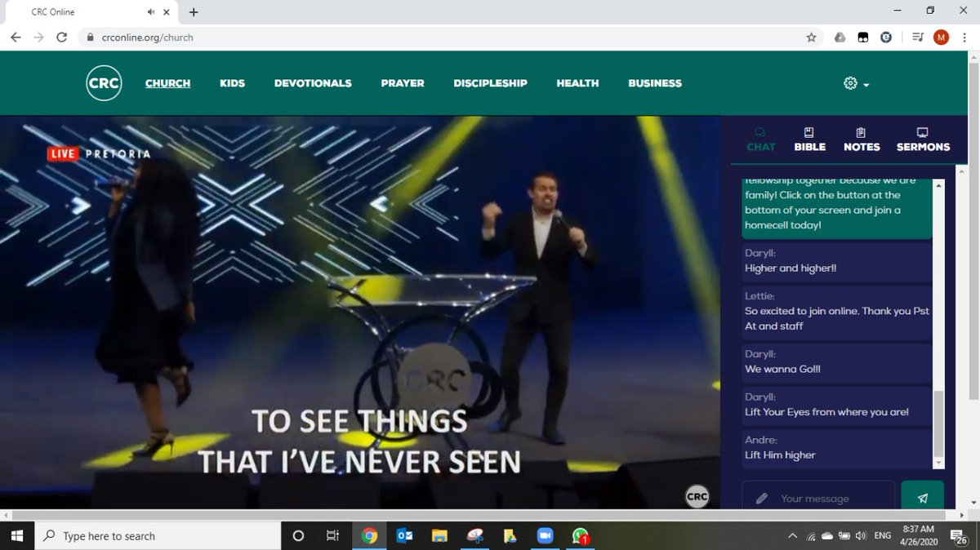Go back using the browser back arrow

coord(15,37)
